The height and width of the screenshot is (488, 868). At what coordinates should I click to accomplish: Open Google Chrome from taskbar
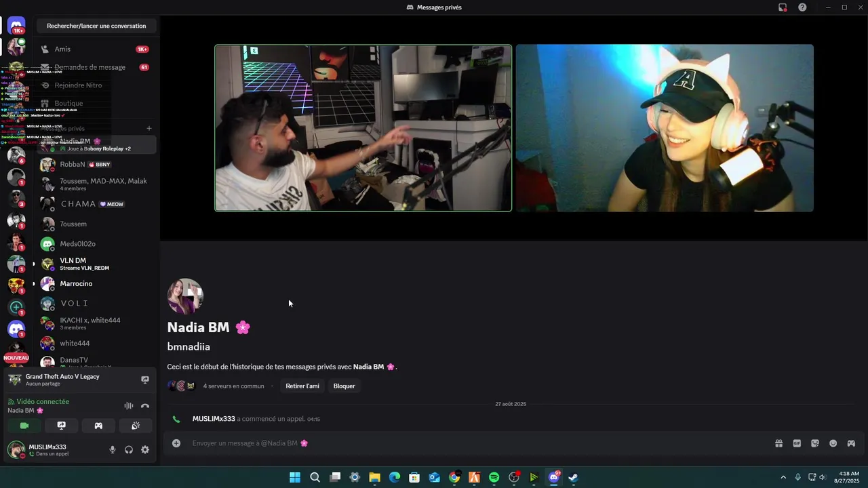[454, 477]
